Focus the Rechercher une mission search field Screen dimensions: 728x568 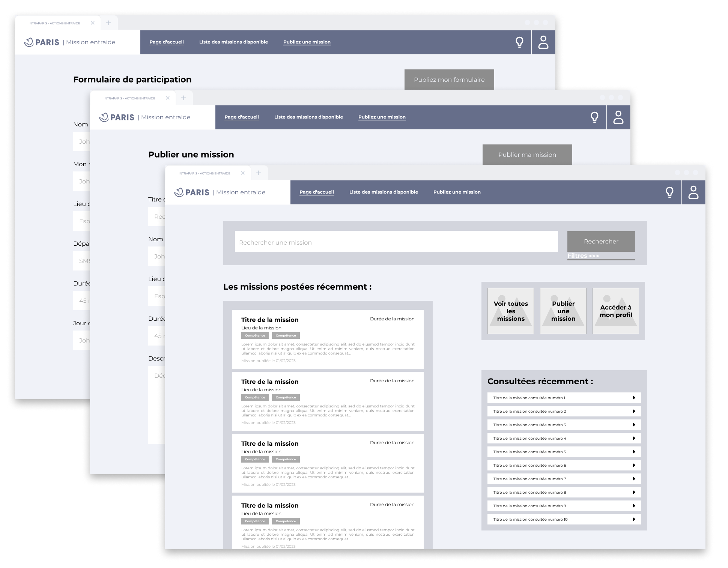(396, 242)
